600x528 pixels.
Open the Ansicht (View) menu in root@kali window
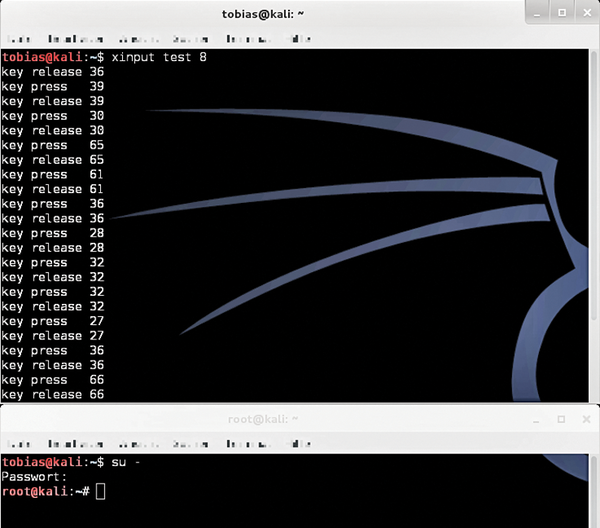tap(139, 444)
